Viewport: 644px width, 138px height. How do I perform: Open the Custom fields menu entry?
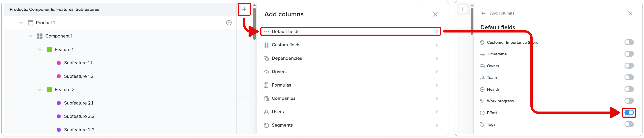pos(350,45)
